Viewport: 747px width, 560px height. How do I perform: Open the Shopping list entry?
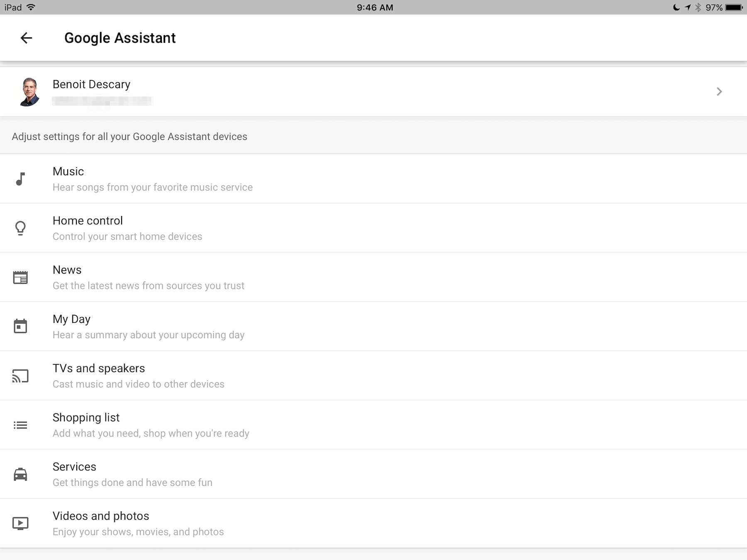pos(373,425)
